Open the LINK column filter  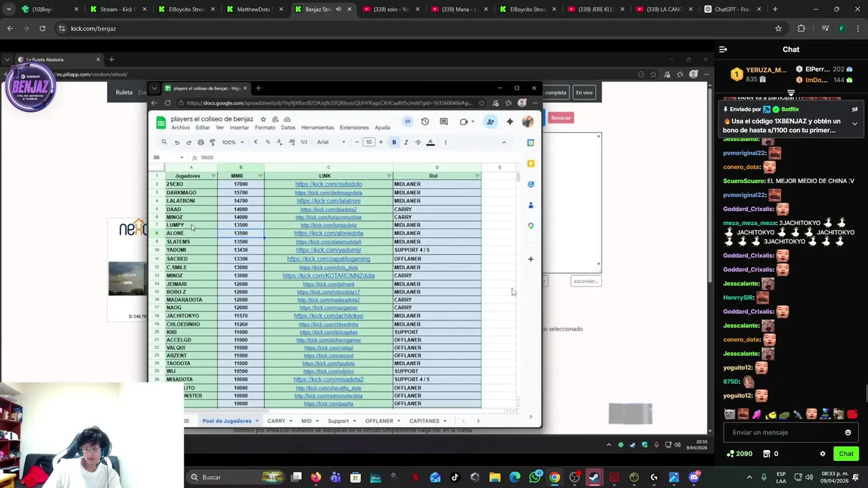pyautogui.click(x=389, y=176)
